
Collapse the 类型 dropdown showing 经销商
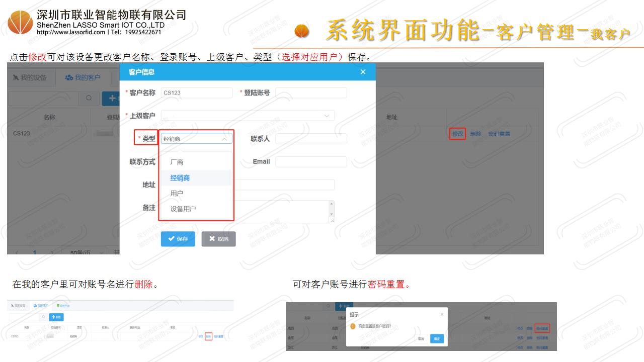(224, 139)
